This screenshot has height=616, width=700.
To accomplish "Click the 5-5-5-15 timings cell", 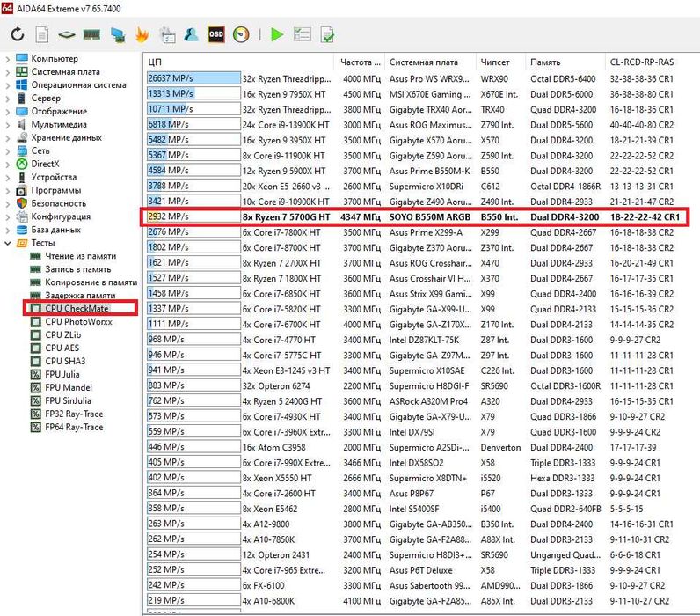I will coord(626,509).
